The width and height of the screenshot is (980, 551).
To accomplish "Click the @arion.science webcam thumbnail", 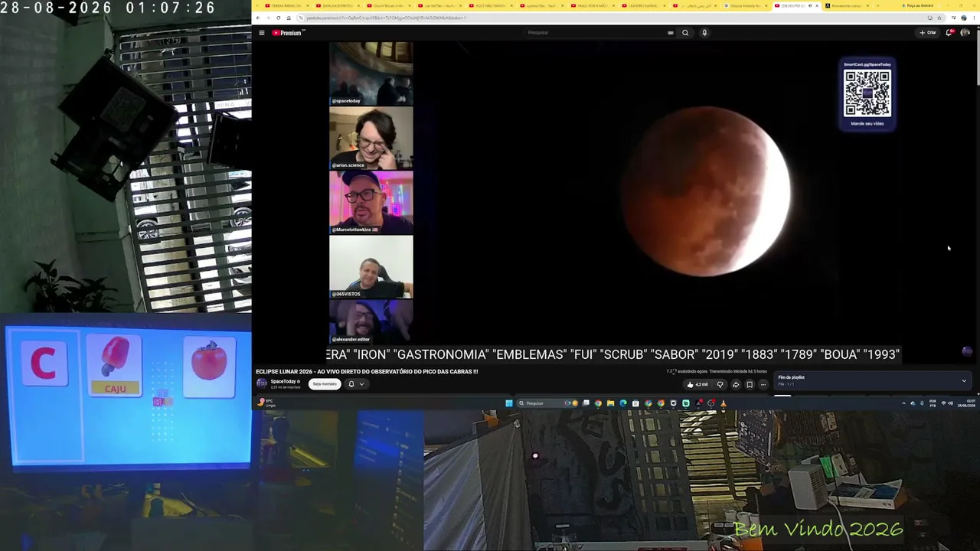I will click(371, 138).
